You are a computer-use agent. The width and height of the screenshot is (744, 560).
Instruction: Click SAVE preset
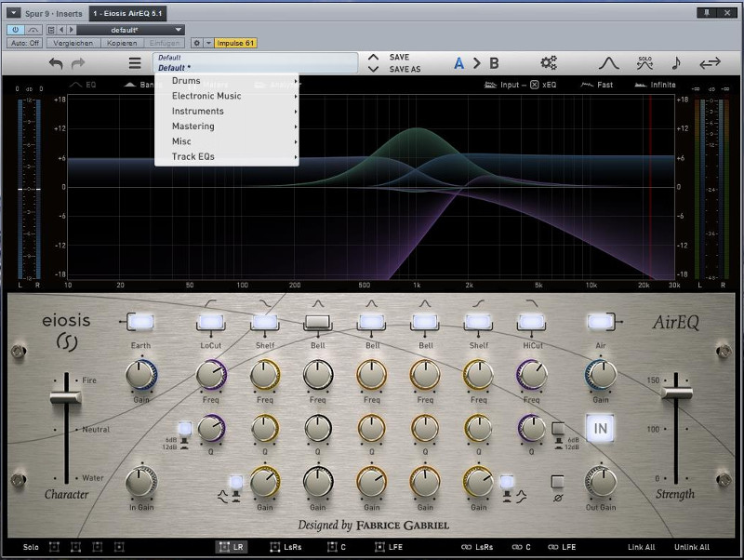point(399,57)
